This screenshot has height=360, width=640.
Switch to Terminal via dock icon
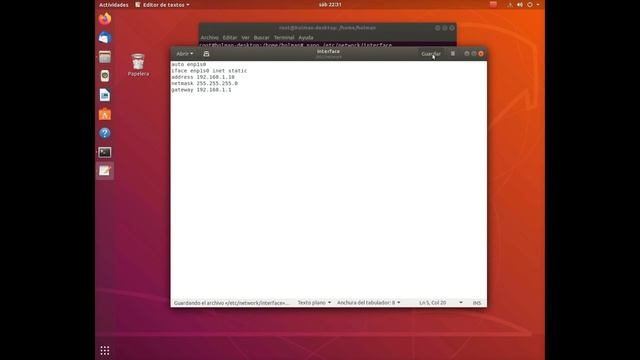105,152
